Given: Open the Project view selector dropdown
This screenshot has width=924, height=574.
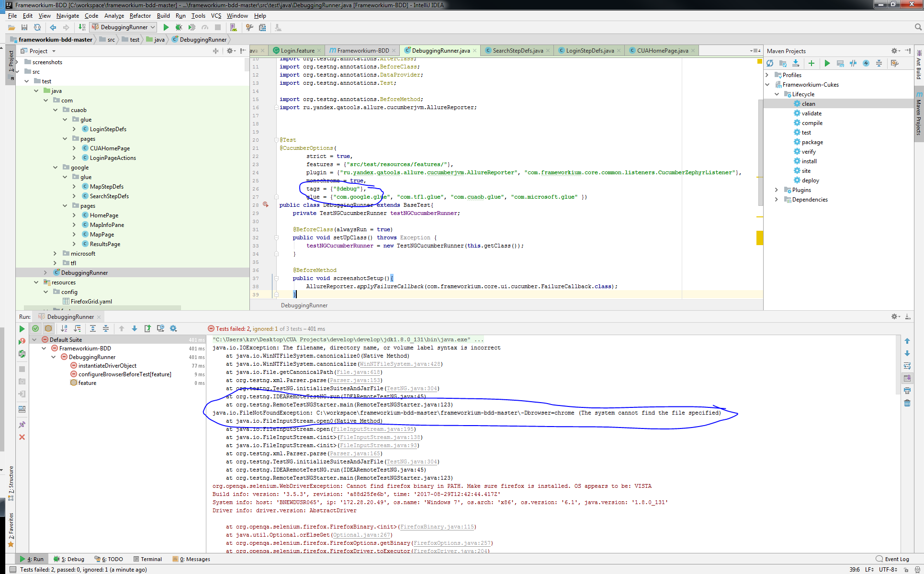Looking at the screenshot, I should click(x=39, y=51).
